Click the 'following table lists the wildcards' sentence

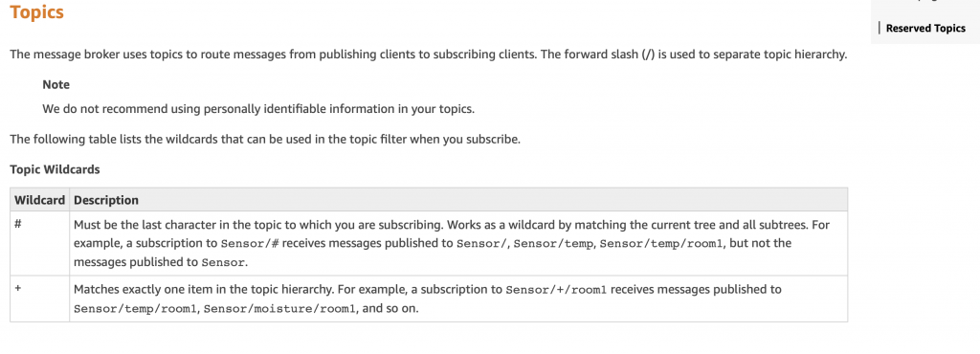(x=265, y=140)
